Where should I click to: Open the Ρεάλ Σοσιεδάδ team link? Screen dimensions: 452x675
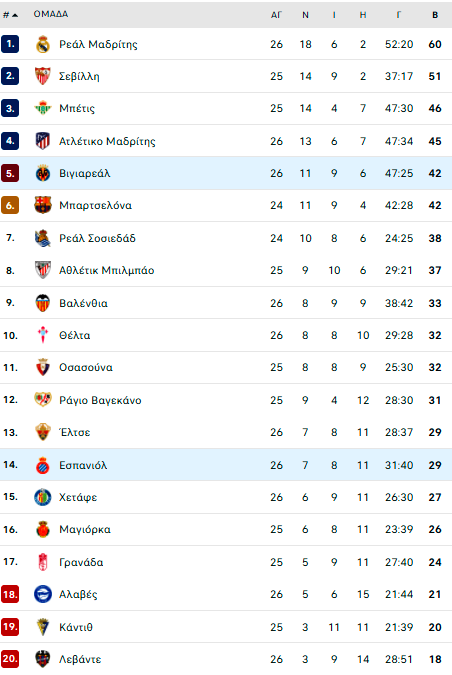pyautogui.click(x=97, y=238)
